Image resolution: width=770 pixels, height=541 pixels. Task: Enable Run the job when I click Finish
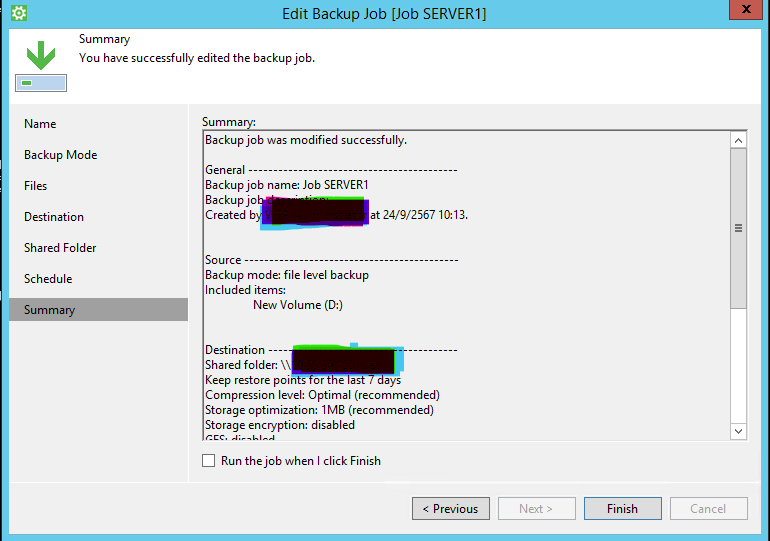(x=209, y=461)
